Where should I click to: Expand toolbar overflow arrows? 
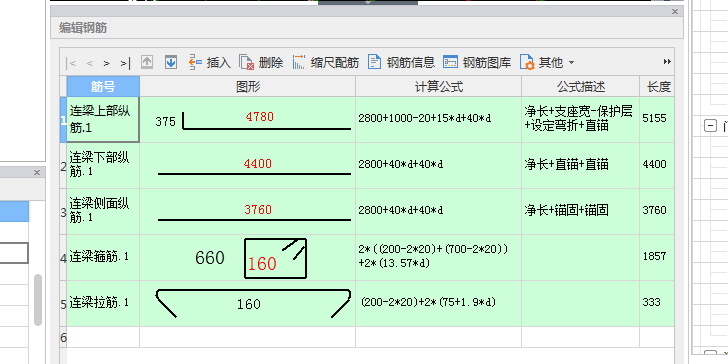click(x=667, y=62)
